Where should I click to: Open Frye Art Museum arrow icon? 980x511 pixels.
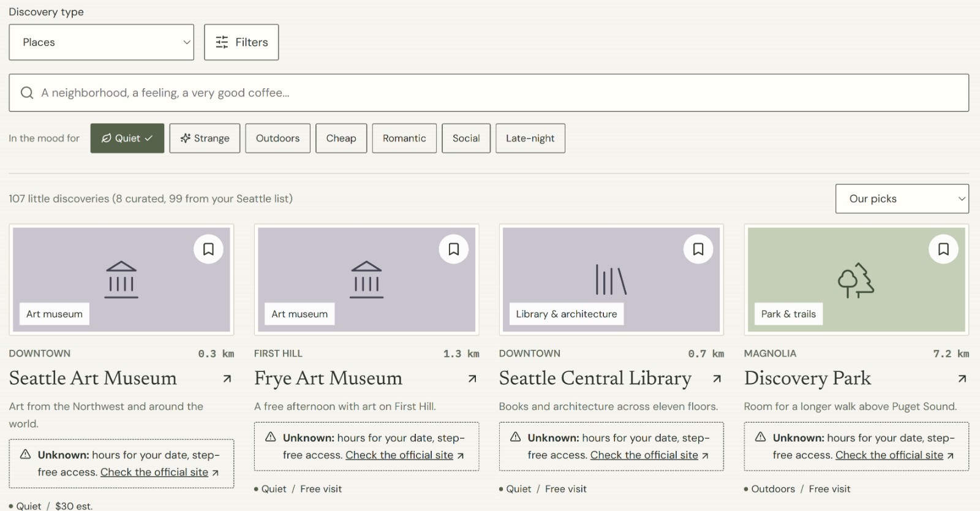pyautogui.click(x=472, y=379)
